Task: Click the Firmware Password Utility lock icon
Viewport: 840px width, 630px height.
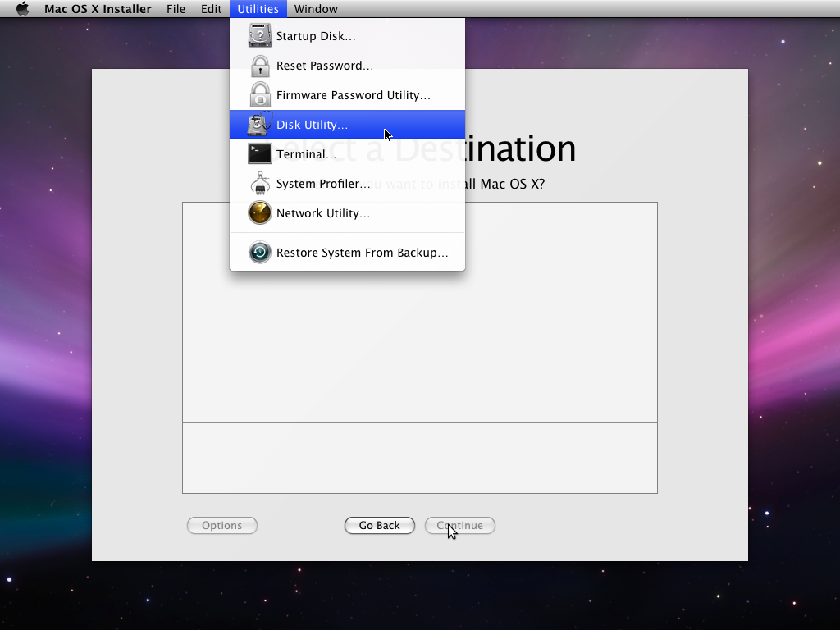Action: pyautogui.click(x=260, y=95)
